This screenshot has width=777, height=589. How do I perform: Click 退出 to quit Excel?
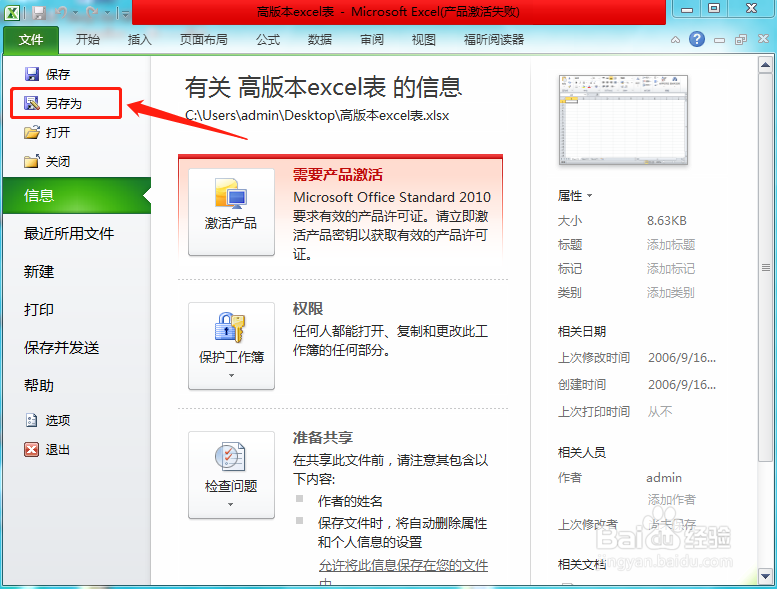[48, 450]
